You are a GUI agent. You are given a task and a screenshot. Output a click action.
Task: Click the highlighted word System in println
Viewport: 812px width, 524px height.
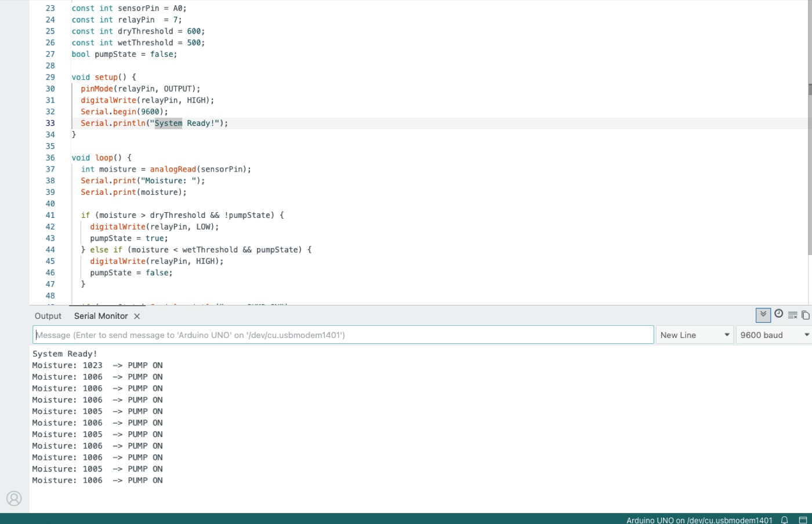(x=168, y=123)
